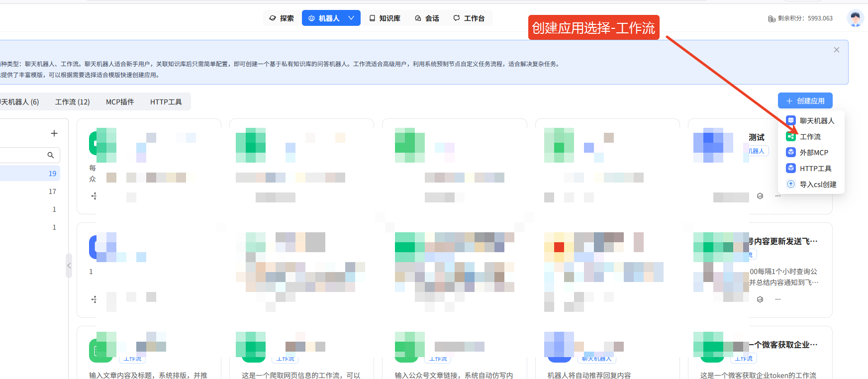Collapse the sidebar using the arrow handle
Viewport: 868px width, 379px height.
pos(69,266)
